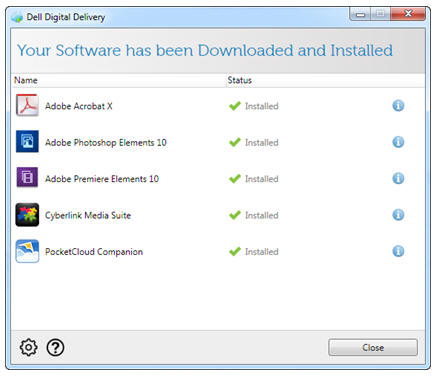This screenshot has height=376, width=437.
Task: Click the Close button
Action: pos(373,348)
